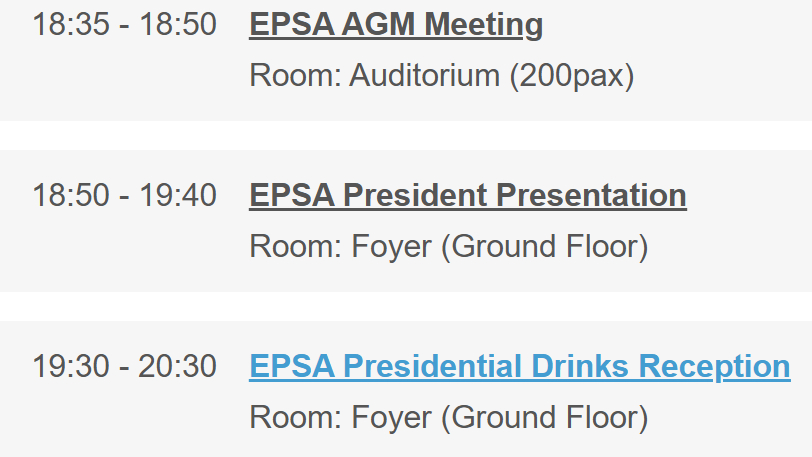Click the word AGM in the first title

[380, 25]
